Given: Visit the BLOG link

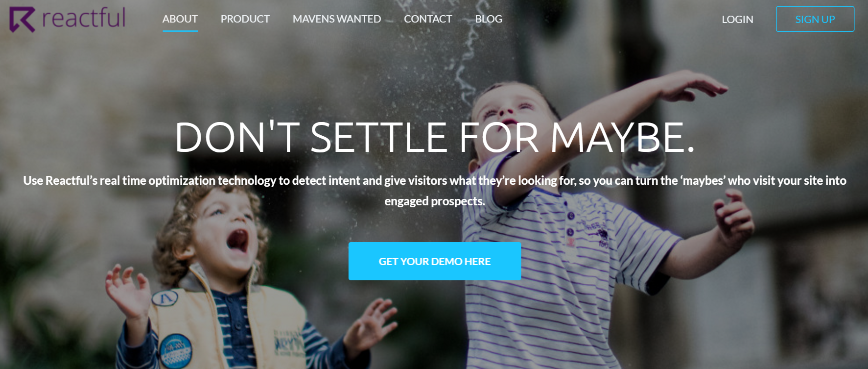Looking at the screenshot, I should [x=489, y=19].
